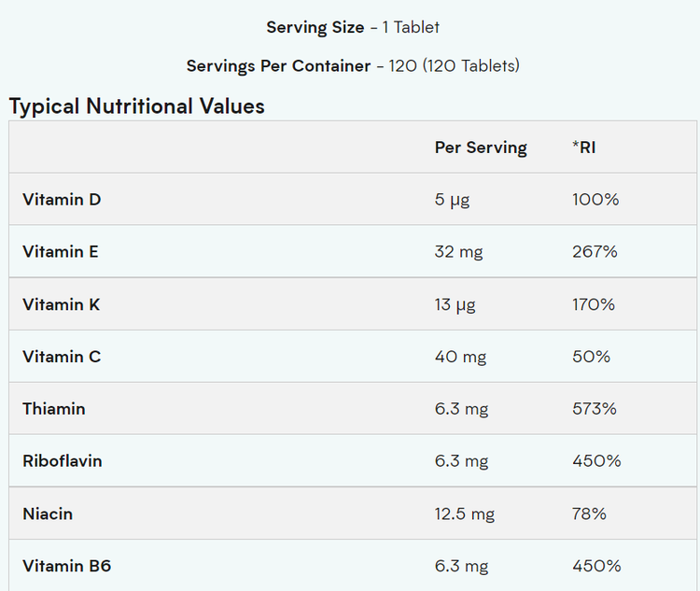
Task: Click the Vitamin B6 row label
Action: pyautogui.click(x=67, y=566)
